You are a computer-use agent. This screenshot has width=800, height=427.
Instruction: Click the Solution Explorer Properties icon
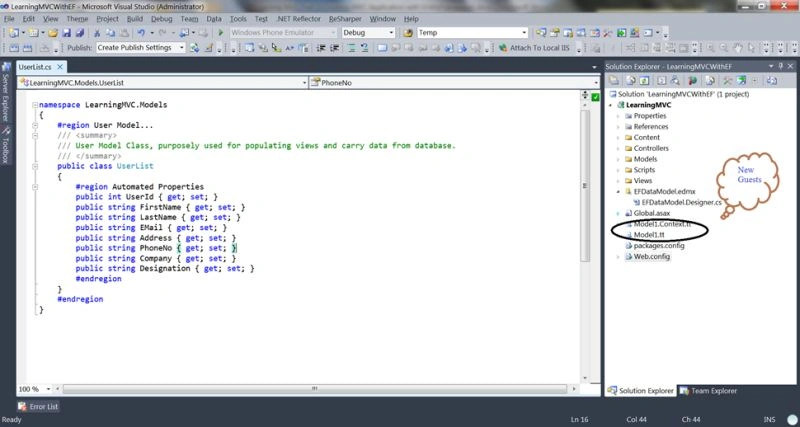(x=614, y=81)
